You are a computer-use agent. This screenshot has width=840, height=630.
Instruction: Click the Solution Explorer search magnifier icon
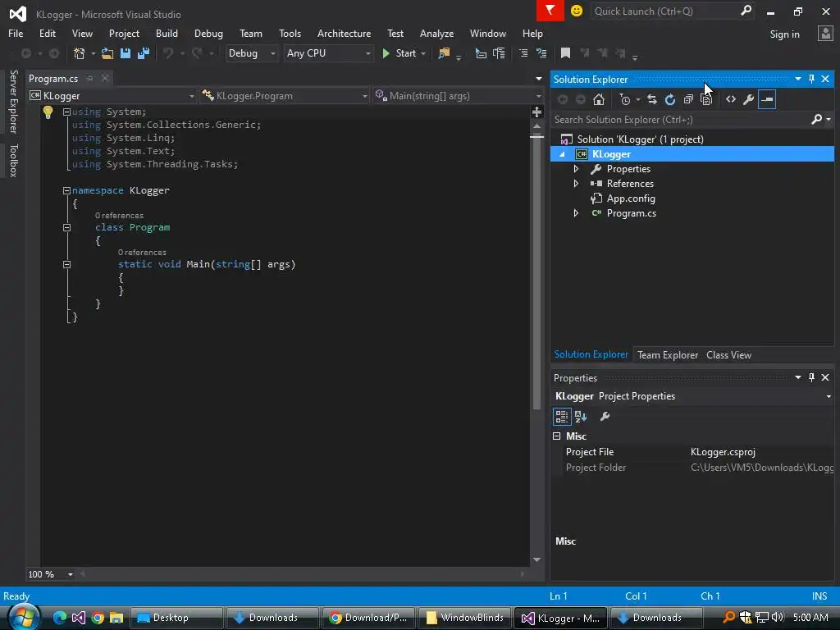click(816, 119)
